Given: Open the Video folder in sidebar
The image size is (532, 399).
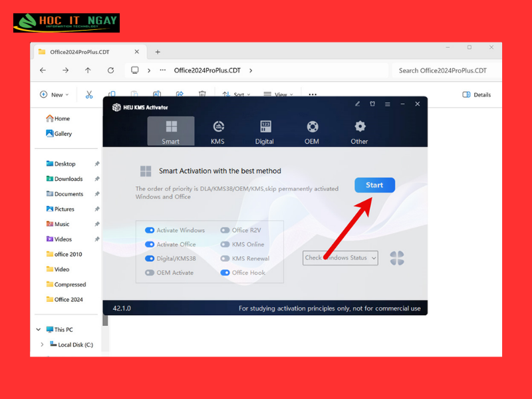Looking at the screenshot, I should 58,269.
